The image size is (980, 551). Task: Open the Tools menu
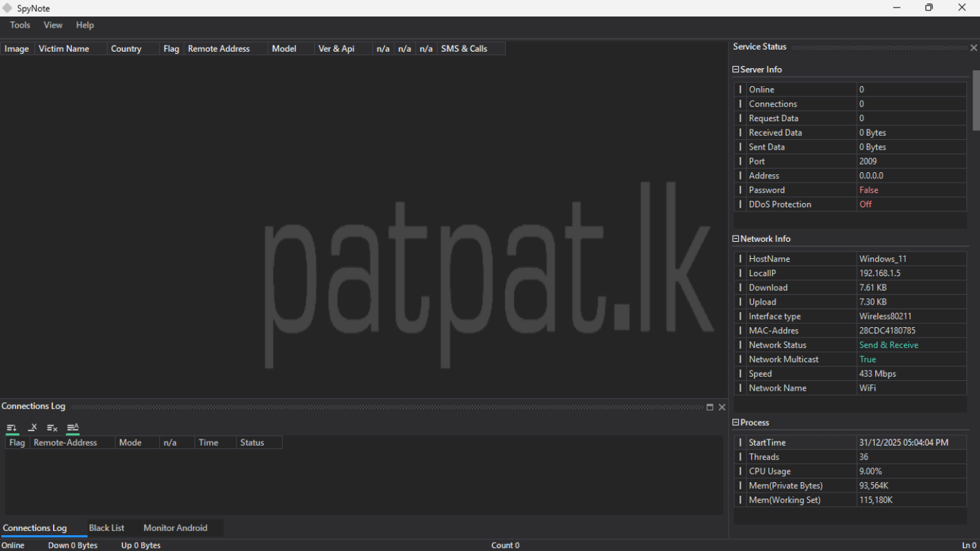[20, 25]
